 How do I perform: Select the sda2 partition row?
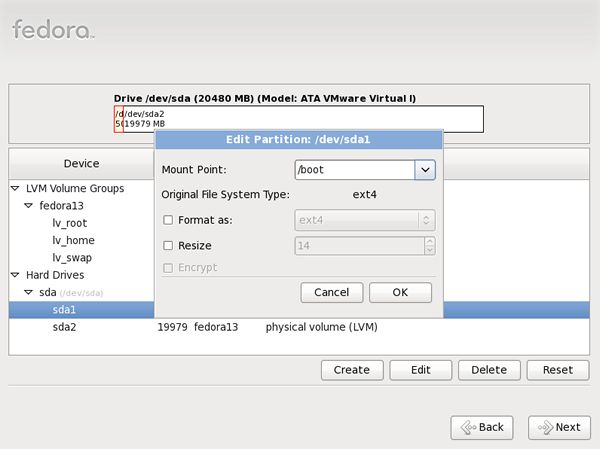click(x=299, y=327)
